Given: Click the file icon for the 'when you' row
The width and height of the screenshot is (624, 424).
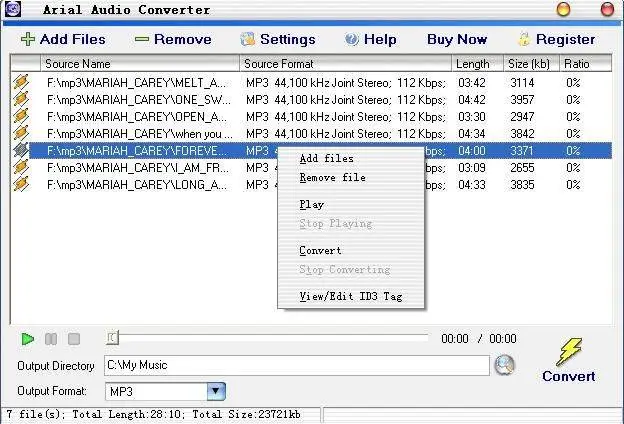Looking at the screenshot, I should [x=21, y=133].
